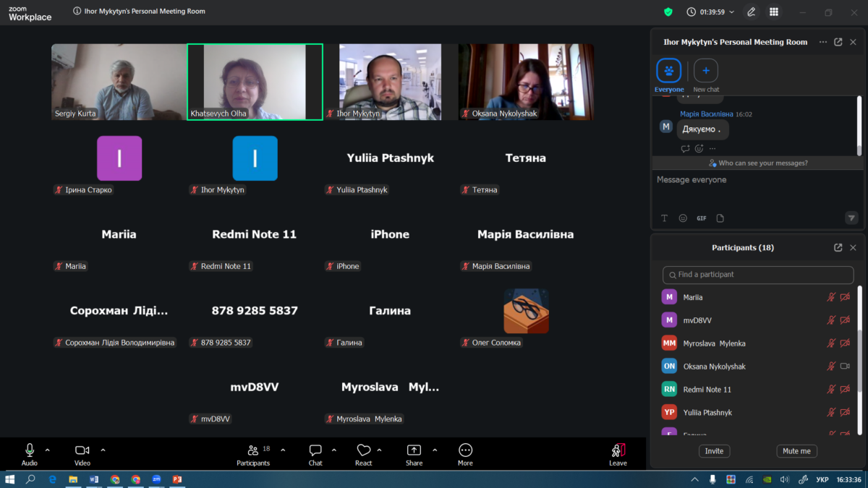The height and width of the screenshot is (488, 868).
Task: Click the Find a participant search field
Action: pos(758,275)
